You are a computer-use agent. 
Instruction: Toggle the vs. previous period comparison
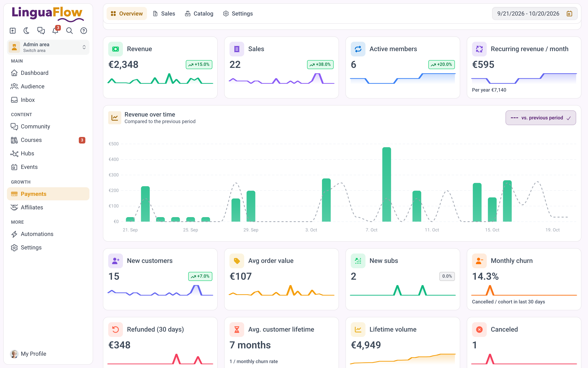pyautogui.click(x=541, y=118)
